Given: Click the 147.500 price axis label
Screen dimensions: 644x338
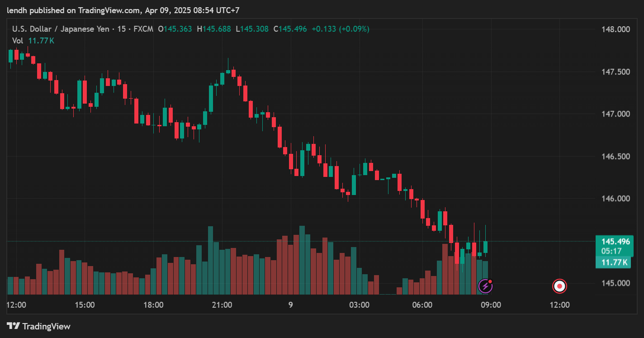Looking at the screenshot, I should (x=616, y=71).
